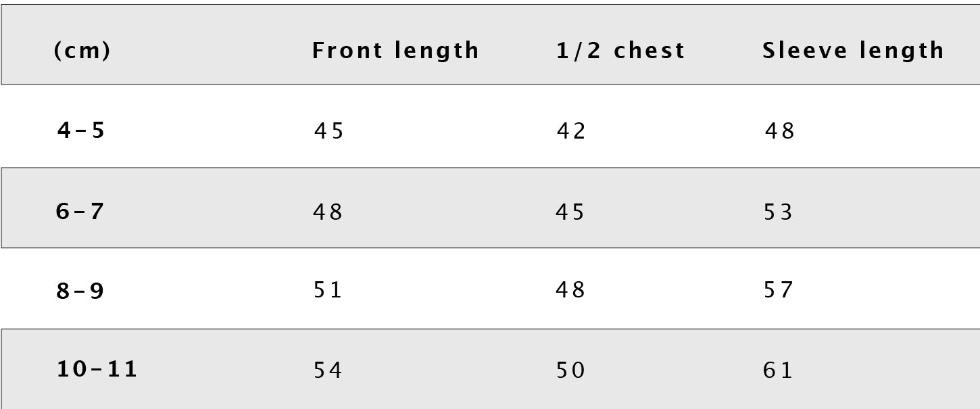Click 1/2 chest value for size 6-7
This screenshot has width=980, height=409.
pos(570,212)
